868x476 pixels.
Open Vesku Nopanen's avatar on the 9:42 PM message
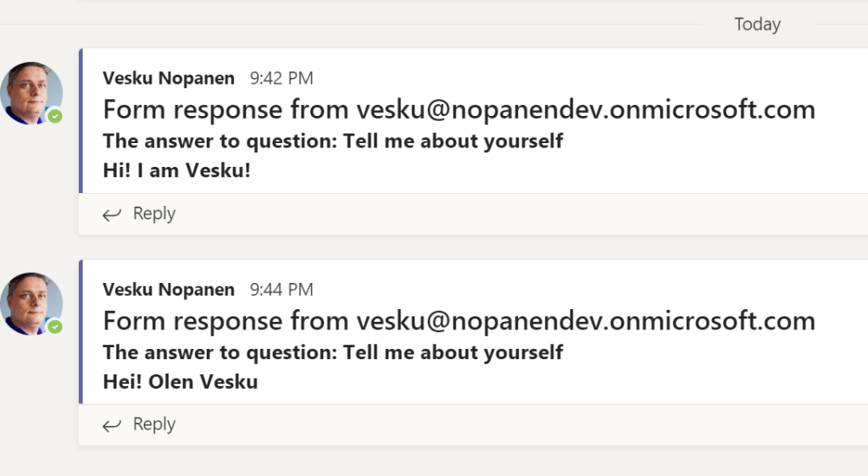[31, 92]
